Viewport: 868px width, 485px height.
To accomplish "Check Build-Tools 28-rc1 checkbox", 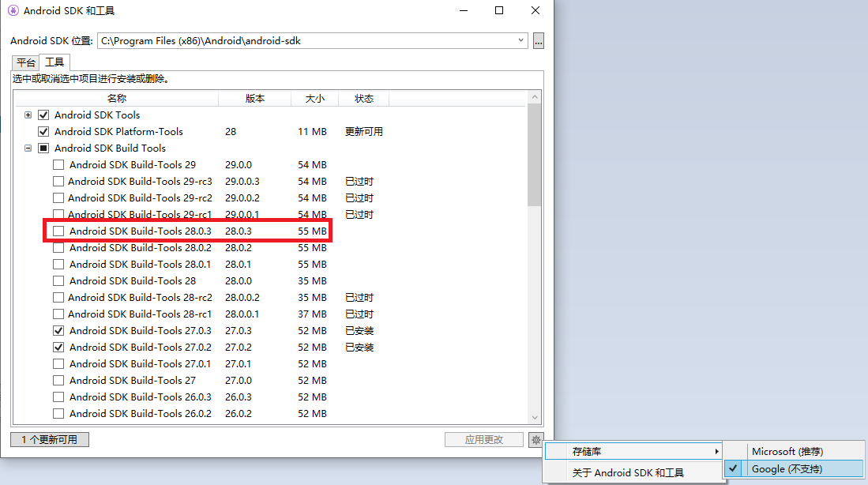I will pos(58,314).
